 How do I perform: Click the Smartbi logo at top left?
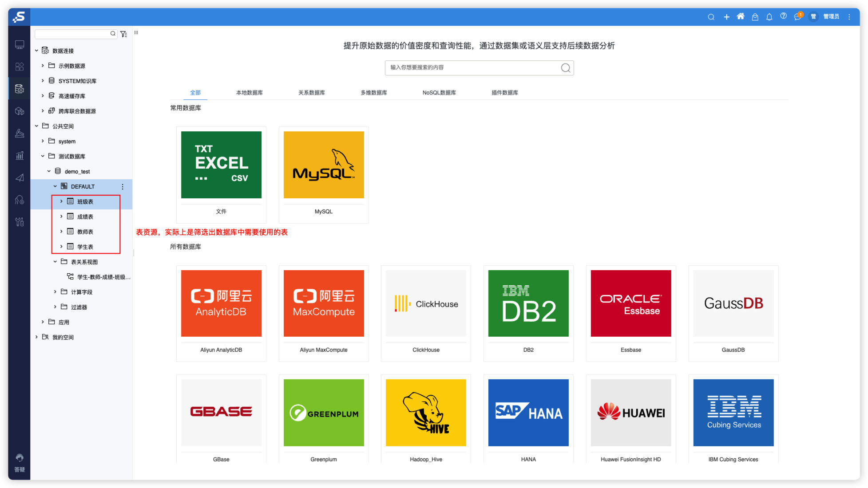tap(19, 17)
